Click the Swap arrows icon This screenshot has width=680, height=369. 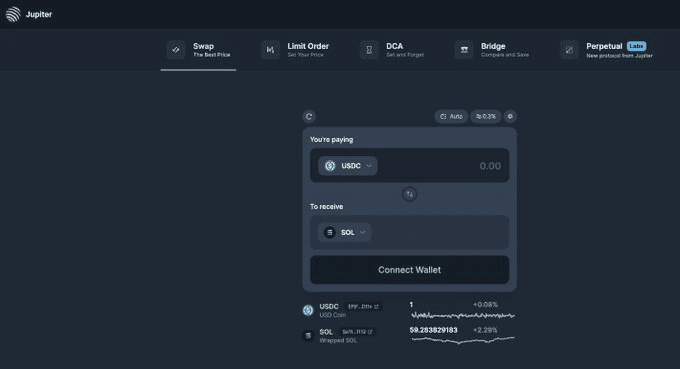coord(176,50)
